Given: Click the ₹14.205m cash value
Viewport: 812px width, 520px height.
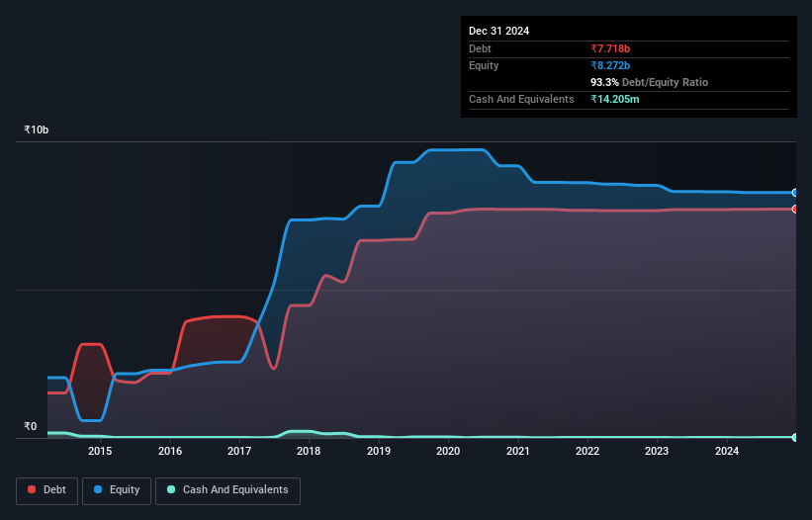Looking at the screenshot, I should coord(615,99).
